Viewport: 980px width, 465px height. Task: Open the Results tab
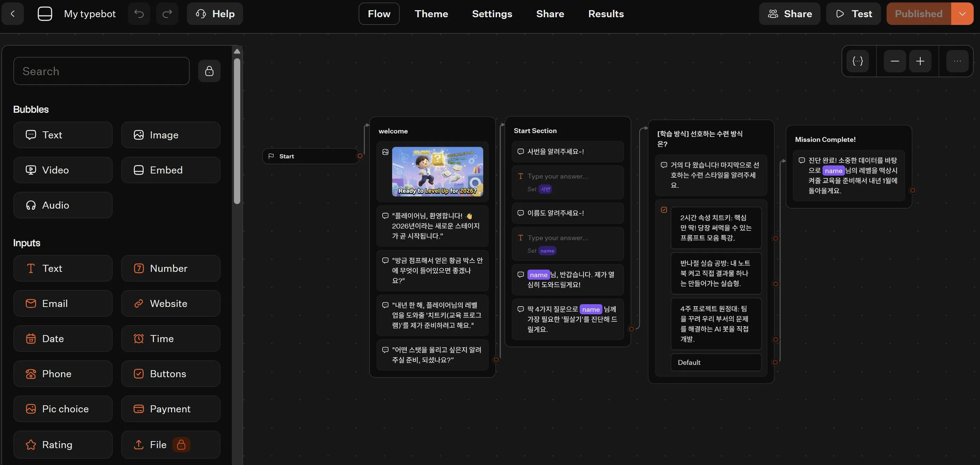[x=606, y=14]
